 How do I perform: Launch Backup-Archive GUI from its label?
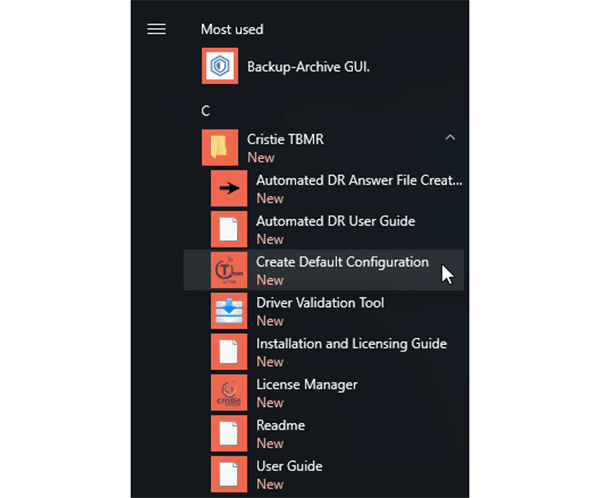tap(308, 67)
